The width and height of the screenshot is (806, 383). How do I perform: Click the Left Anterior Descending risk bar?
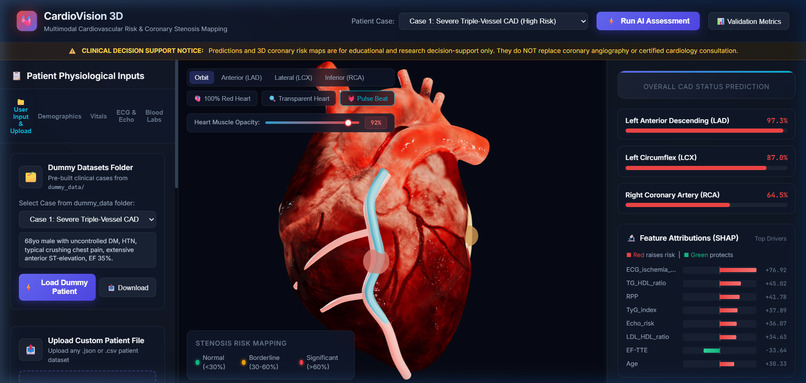click(x=706, y=131)
